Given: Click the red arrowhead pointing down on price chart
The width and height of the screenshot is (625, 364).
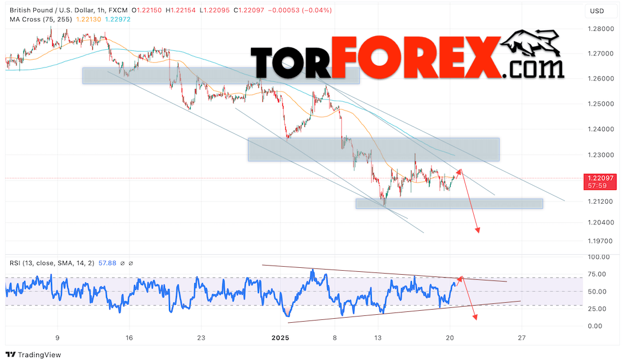Looking at the screenshot, I should 477,230.
